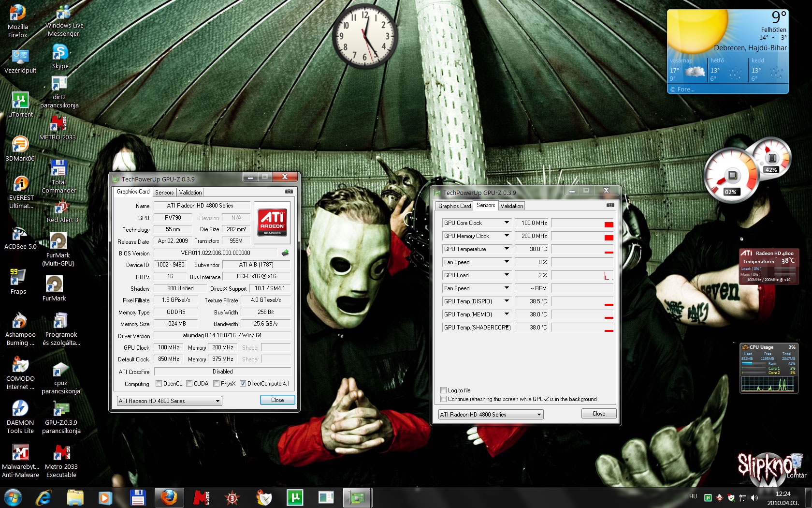Select the µTorrent desktop icon
This screenshot has width=812, height=508.
pyautogui.click(x=20, y=105)
